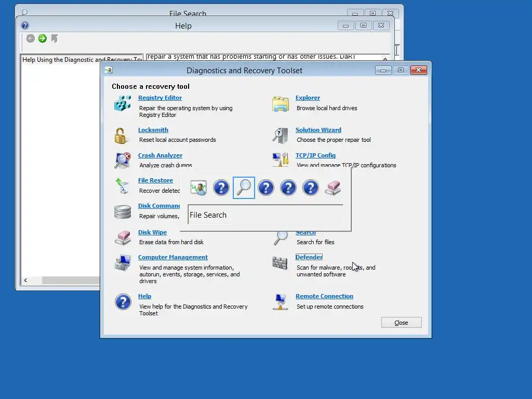This screenshot has height=399, width=532.
Task: Click the green forward arrow in Help window
Action: click(x=43, y=38)
